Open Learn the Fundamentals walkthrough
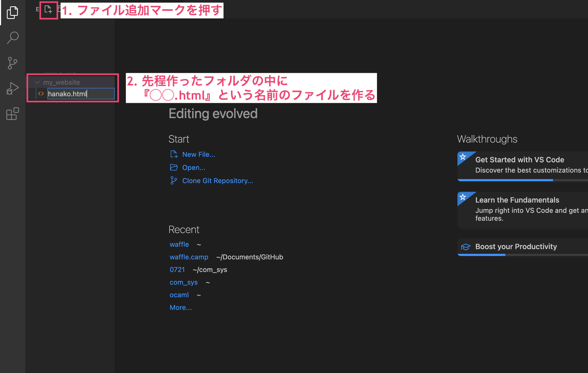The height and width of the screenshot is (373, 588). point(517,200)
